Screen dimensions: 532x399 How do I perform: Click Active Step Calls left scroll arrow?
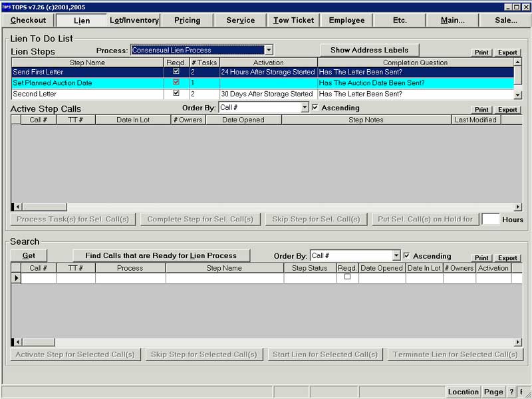coord(18,207)
